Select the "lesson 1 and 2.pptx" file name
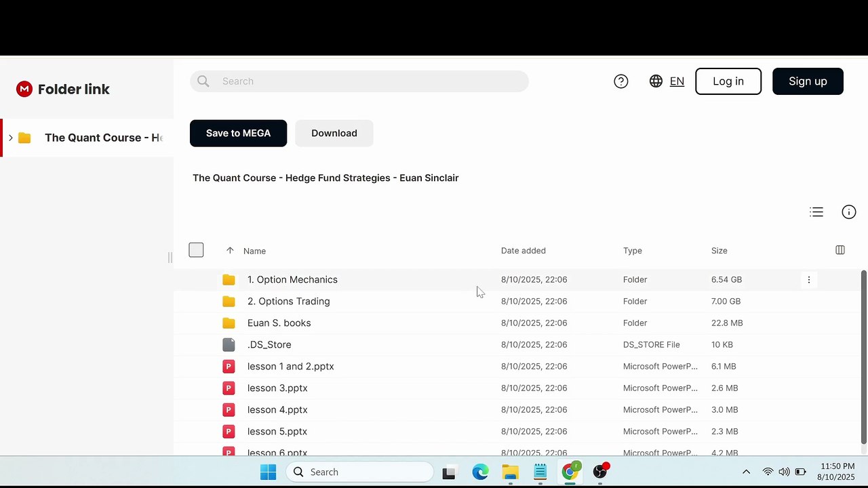868x488 pixels. click(x=291, y=366)
